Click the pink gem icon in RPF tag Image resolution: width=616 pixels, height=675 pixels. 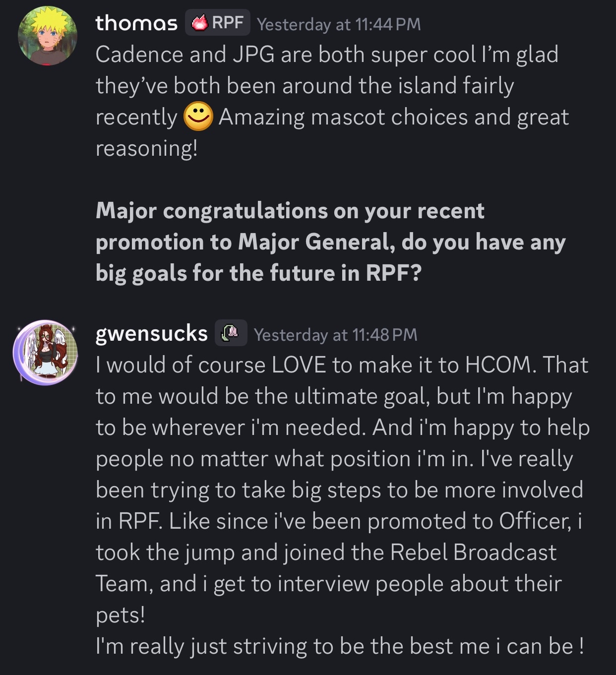click(199, 23)
